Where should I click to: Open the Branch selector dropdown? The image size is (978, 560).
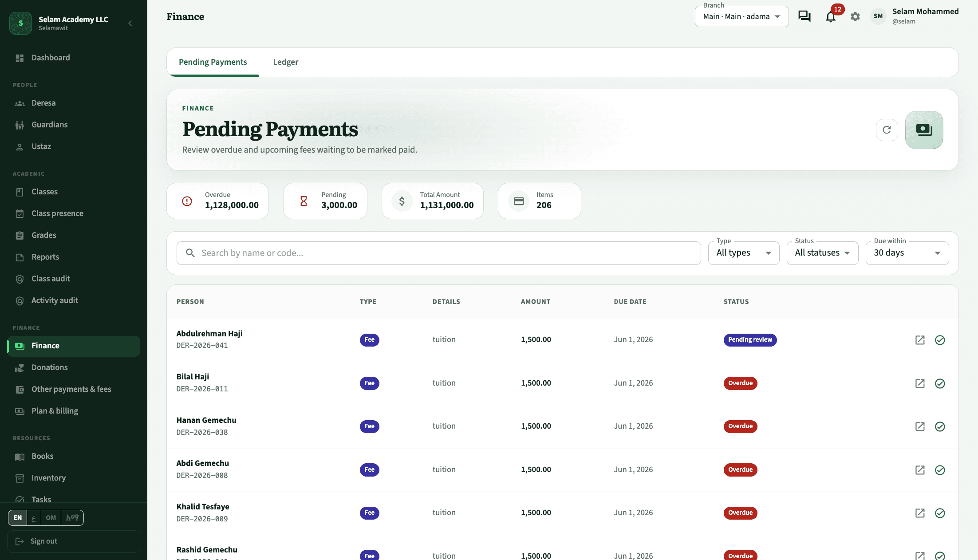click(x=741, y=16)
